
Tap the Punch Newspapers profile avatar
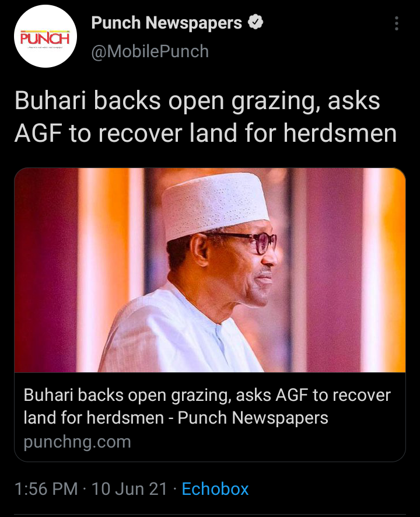point(45,36)
